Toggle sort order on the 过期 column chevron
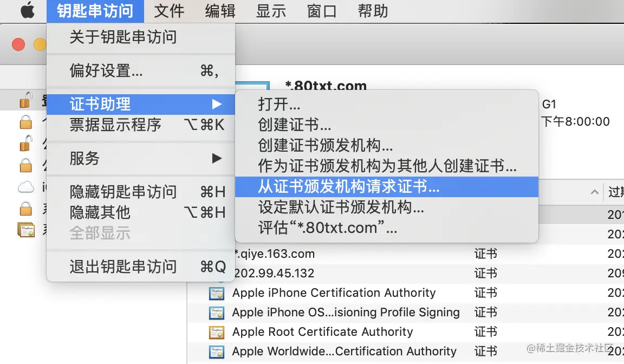Image resolution: width=624 pixels, height=364 pixels. (x=594, y=192)
